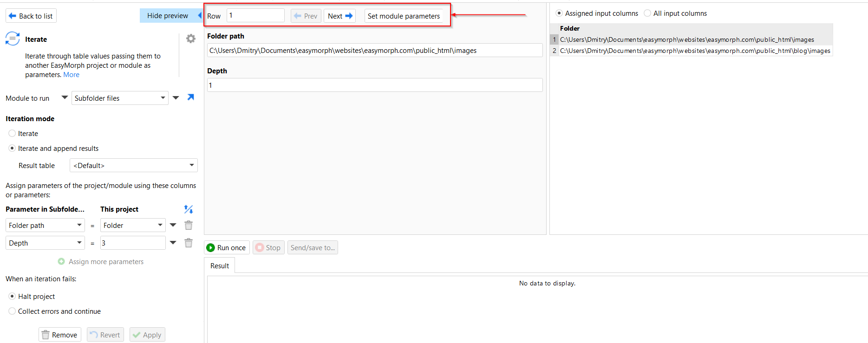Click the green Run once button
Viewport: 868px width, 343px height.
click(227, 248)
